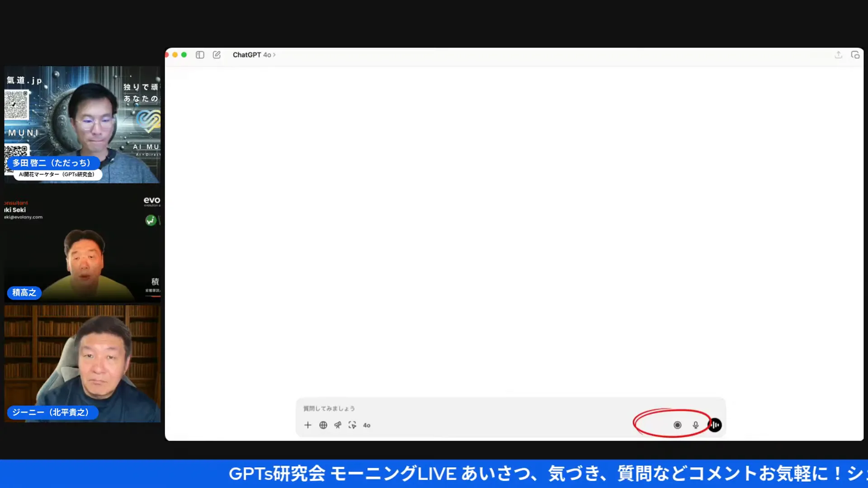Click the screen capture selection icon
Viewport: 868px width, 488px height.
point(352,425)
